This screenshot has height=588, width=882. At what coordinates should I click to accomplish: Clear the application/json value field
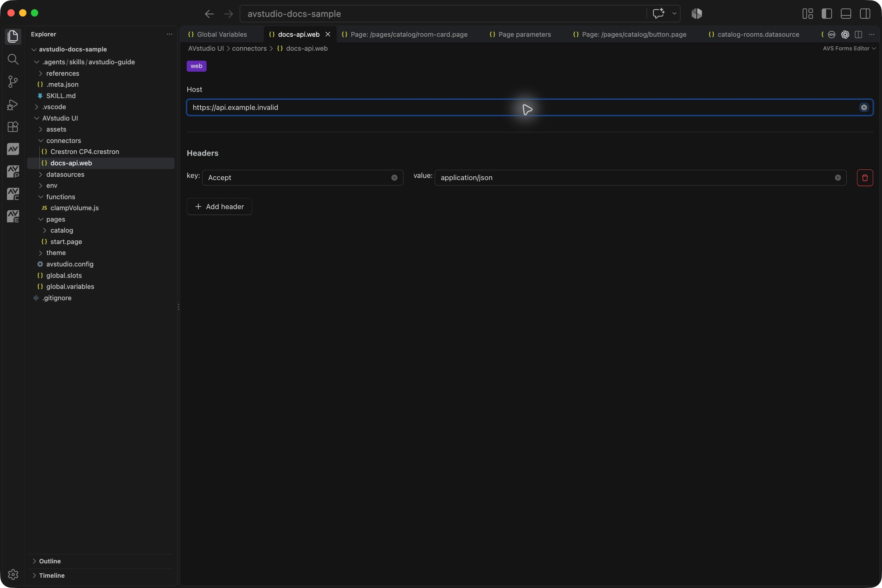click(838, 178)
